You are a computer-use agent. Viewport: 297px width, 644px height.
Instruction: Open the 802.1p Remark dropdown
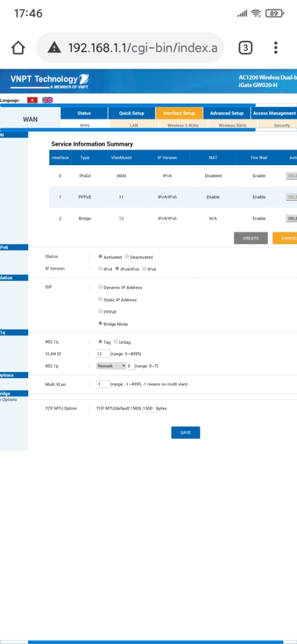[112, 366]
